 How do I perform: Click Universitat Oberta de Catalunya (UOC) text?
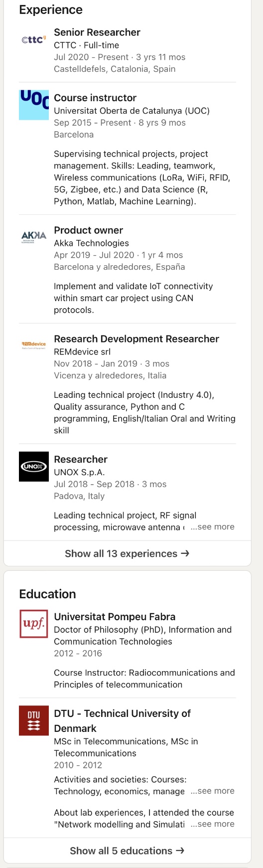click(x=131, y=111)
